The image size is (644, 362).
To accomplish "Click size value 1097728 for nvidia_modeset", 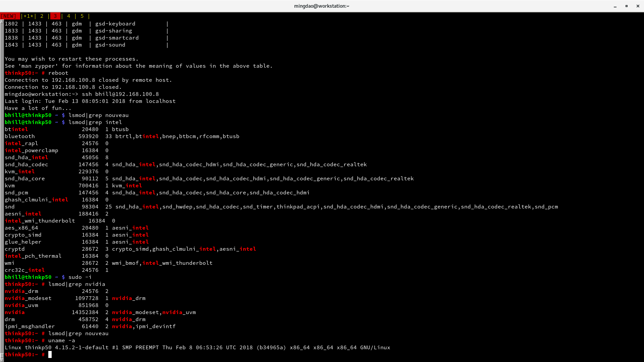I will tap(87, 298).
